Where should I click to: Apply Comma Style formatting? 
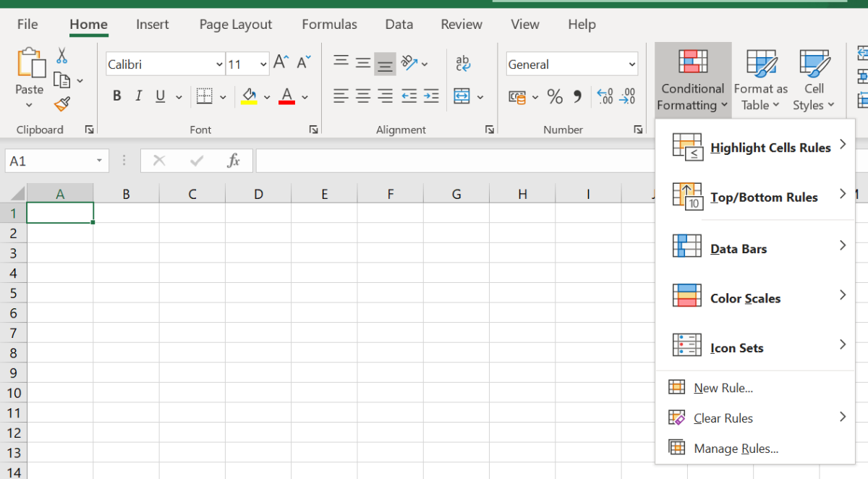click(576, 96)
